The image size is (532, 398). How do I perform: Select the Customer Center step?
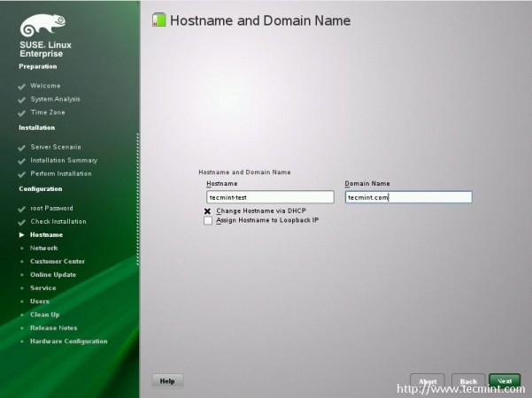[58, 262]
